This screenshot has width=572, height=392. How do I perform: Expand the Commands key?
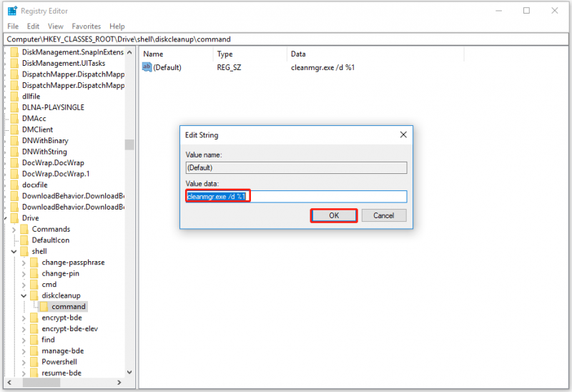14,230
